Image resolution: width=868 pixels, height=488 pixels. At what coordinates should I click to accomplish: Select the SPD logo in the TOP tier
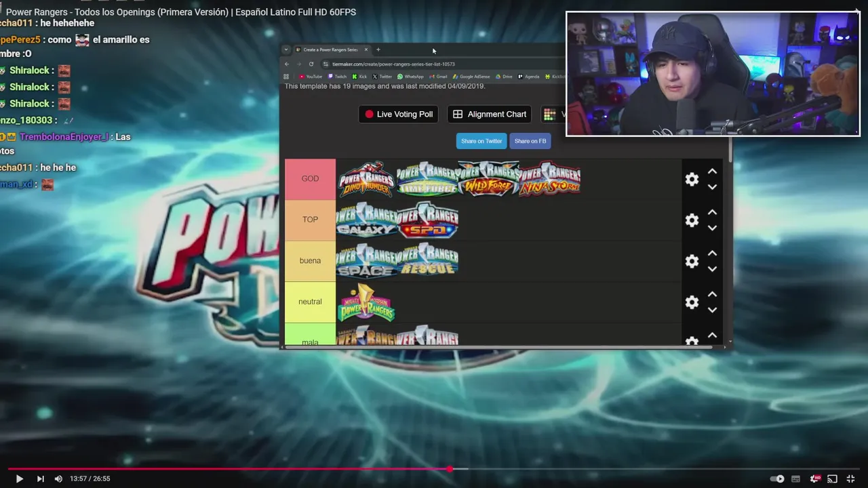point(428,220)
